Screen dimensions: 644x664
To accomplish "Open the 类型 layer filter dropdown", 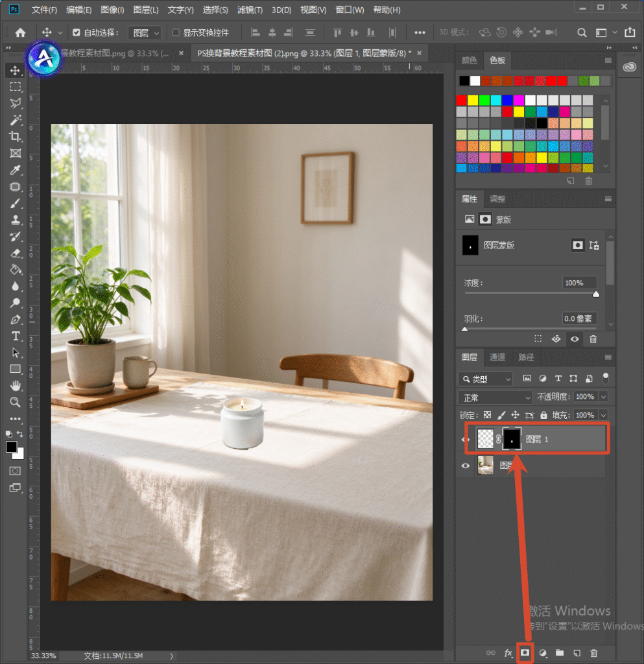I will 486,379.
